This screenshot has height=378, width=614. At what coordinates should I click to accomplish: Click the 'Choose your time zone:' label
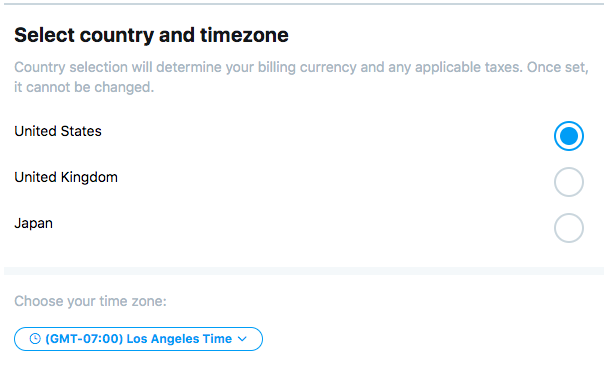click(90, 301)
